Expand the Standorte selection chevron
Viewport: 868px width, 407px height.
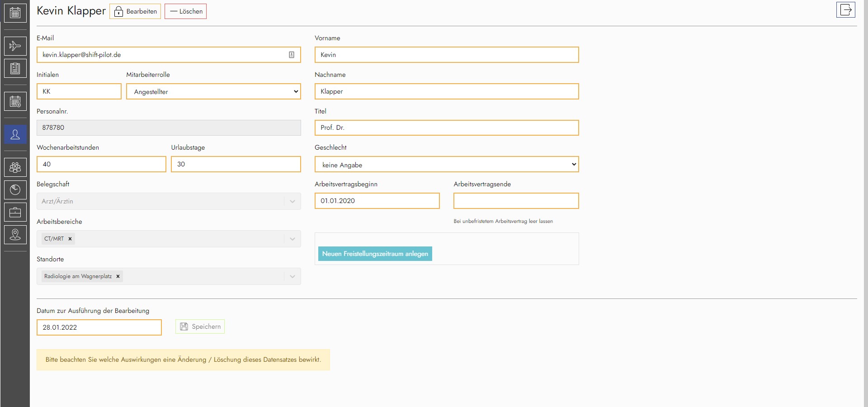(x=292, y=276)
